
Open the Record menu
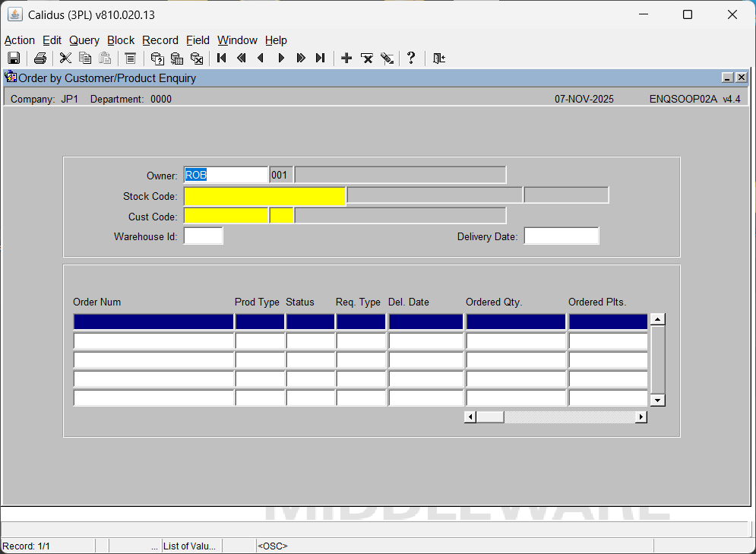click(x=160, y=40)
